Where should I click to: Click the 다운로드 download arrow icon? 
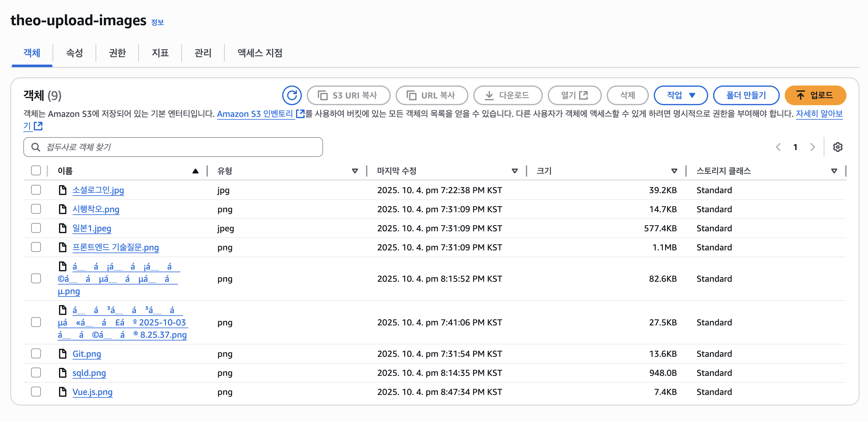489,95
